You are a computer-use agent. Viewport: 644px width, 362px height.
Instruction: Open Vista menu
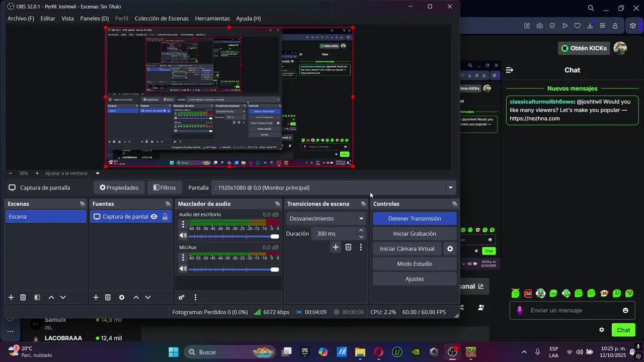pos(67,18)
